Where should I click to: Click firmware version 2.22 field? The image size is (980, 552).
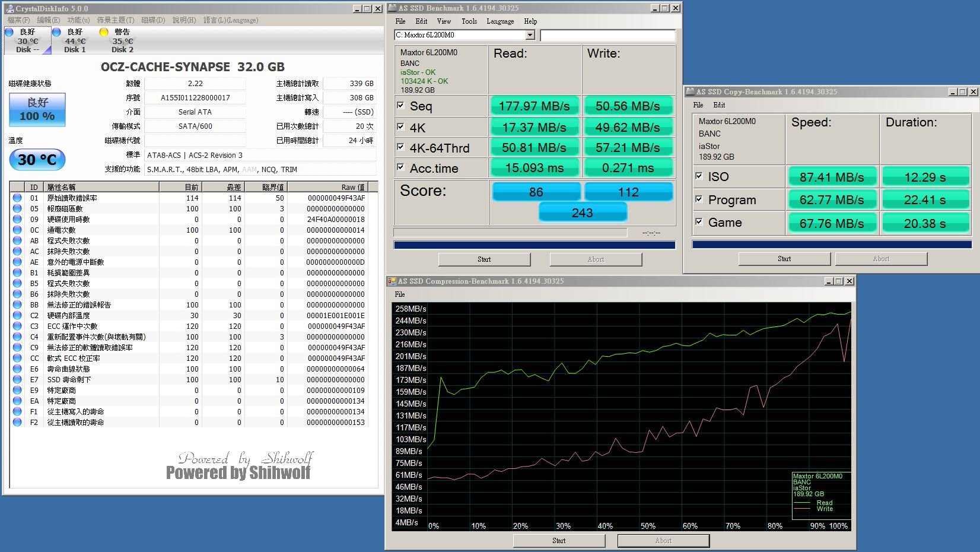click(195, 84)
